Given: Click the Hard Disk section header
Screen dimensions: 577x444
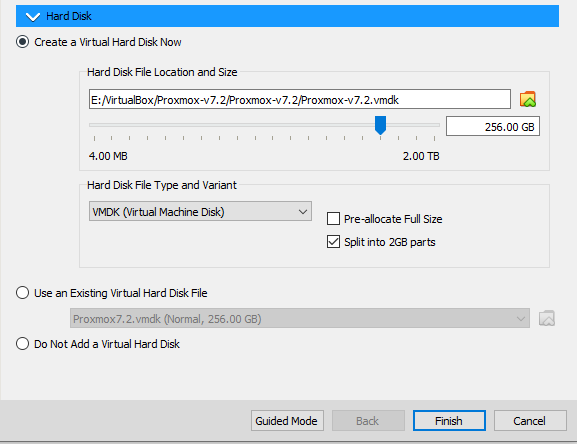Looking at the screenshot, I should 287,16.
